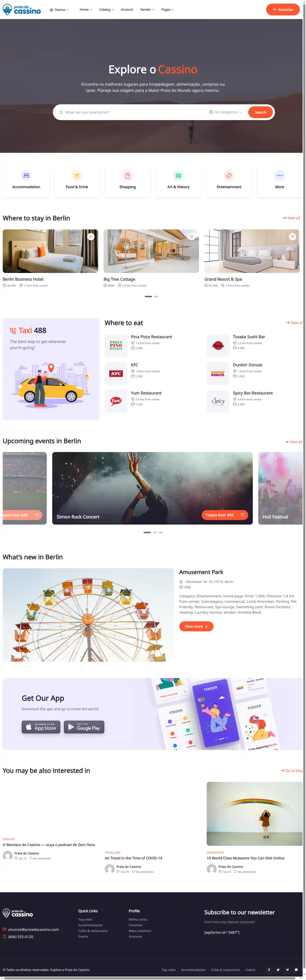Viewport: 306px width, 980px height.
Task: Select second dot of events slider
Action: [155, 532]
